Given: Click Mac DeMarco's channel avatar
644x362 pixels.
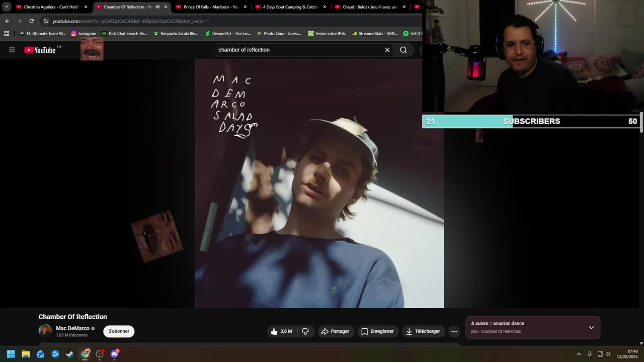Looking at the screenshot, I should 45,331.
